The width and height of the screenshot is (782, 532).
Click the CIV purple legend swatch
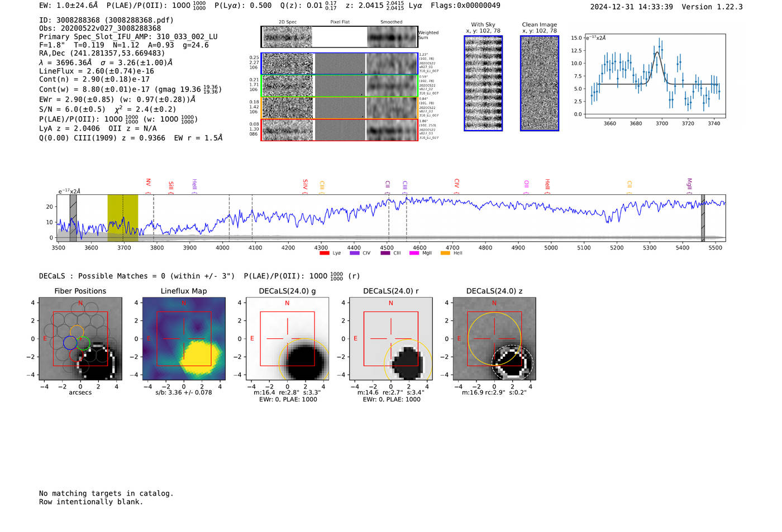[354, 253]
